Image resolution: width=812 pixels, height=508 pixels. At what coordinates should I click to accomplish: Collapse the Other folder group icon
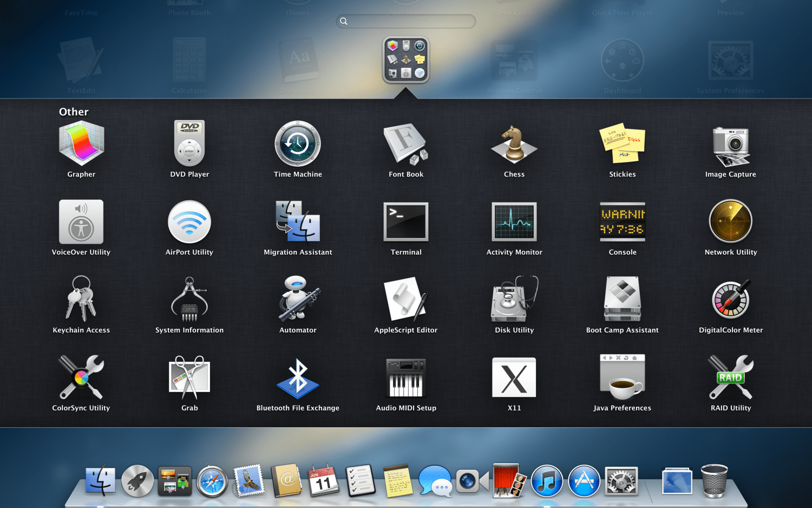click(x=406, y=60)
